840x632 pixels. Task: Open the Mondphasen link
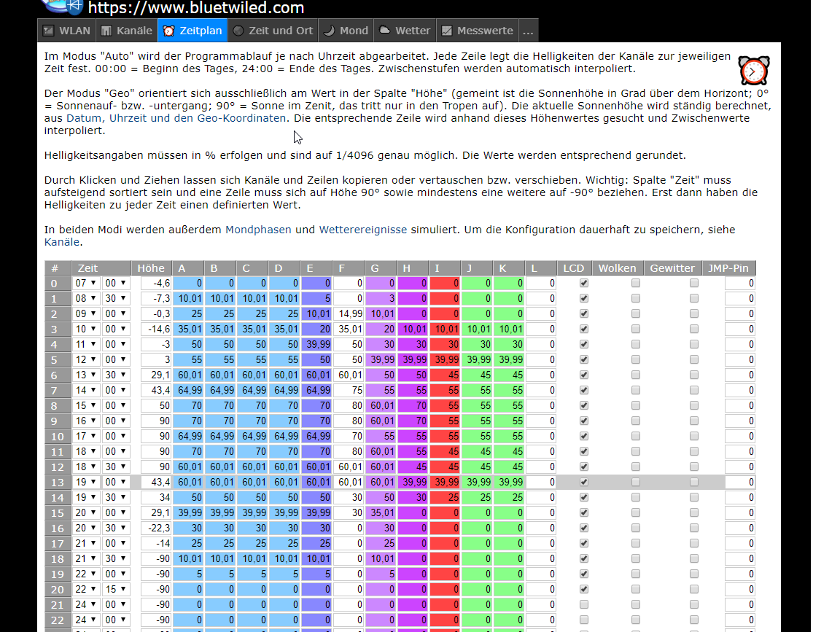[x=258, y=230]
